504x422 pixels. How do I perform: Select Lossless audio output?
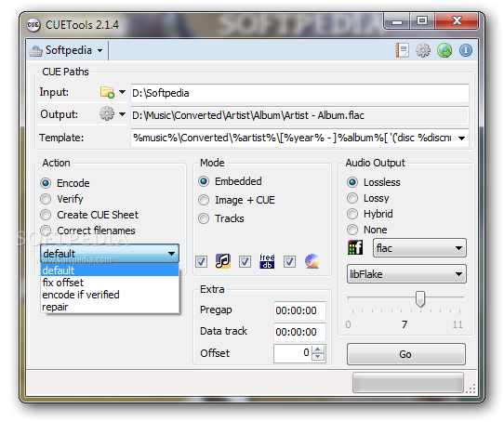(374, 182)
